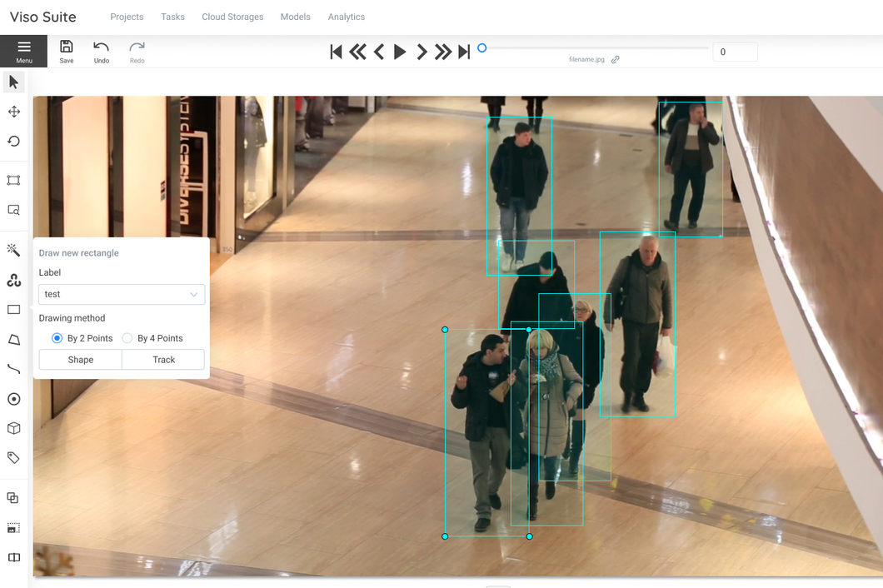Click the frame number input field

735,52
